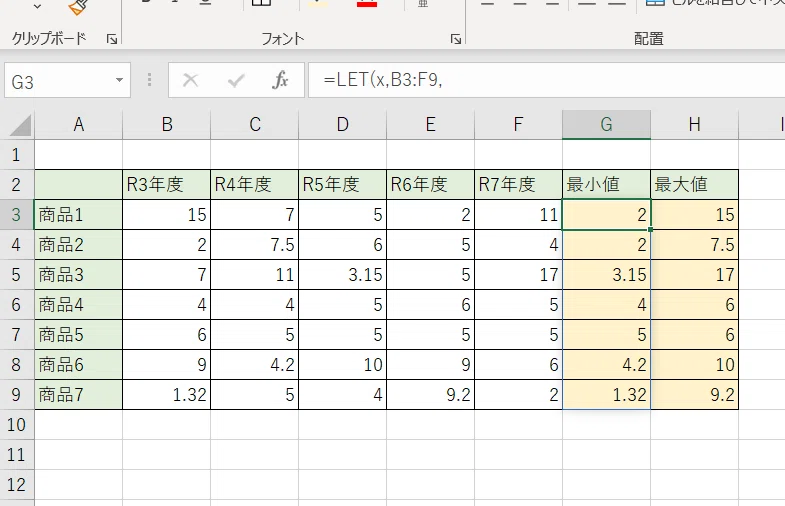Expand the paste options chevron
The height and width of the screenshot is (506, 785).
(38, 7)
